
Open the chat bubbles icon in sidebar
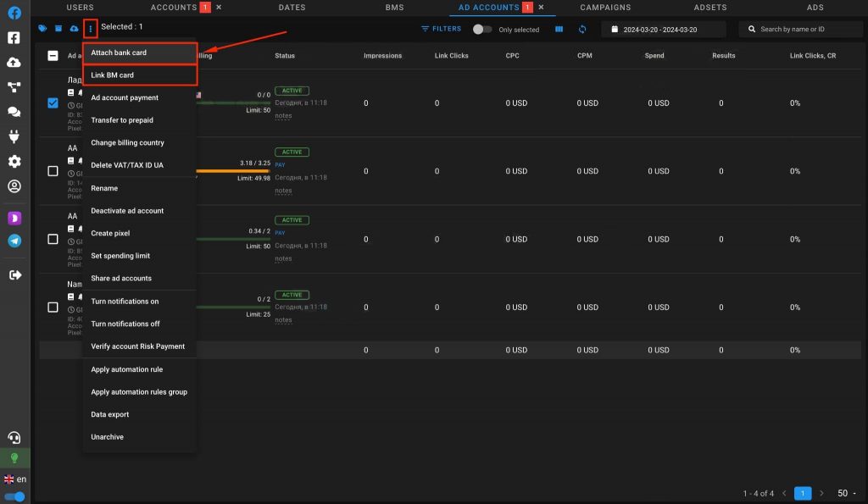[x=14, y=112]
